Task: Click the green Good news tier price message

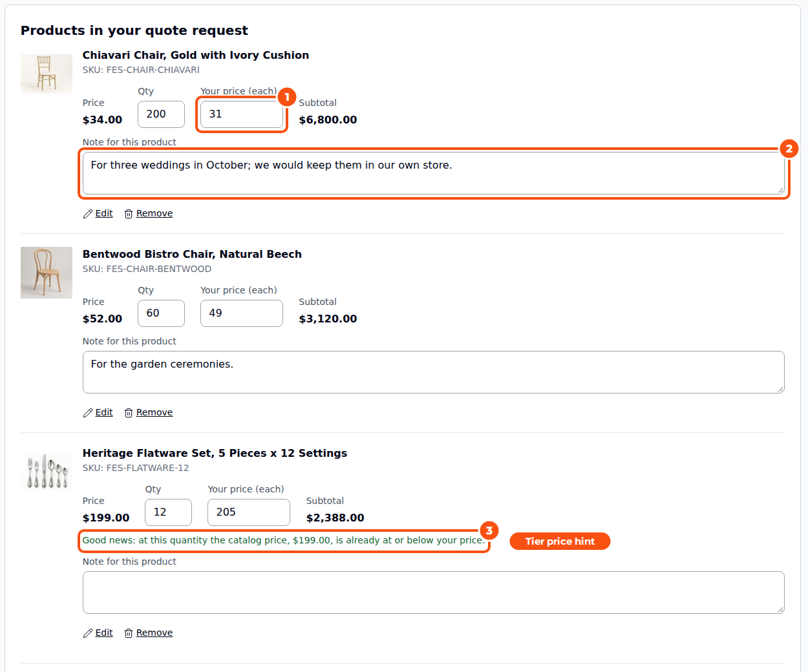Action: (284, 540)
